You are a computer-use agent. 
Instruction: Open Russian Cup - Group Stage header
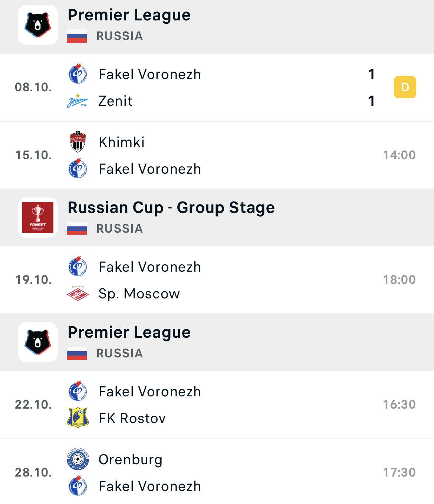[171, 208]
